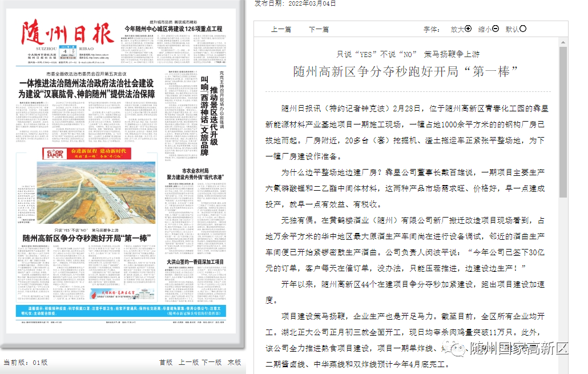Open previous page 上一版

(x=188, y=362)
